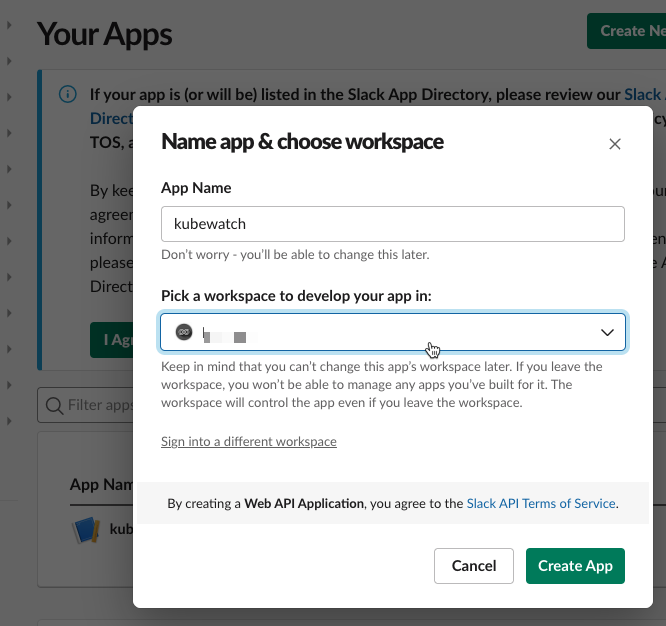Click 'Pick a workspace to develop' label
This screenshot has height=626, width=666.
(x=296, y=296)
